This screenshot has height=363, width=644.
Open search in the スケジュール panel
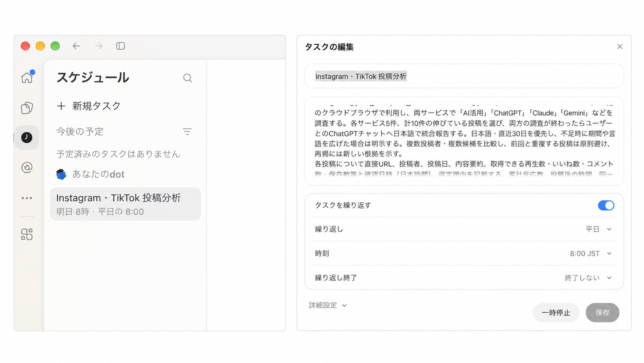point(188,78)
